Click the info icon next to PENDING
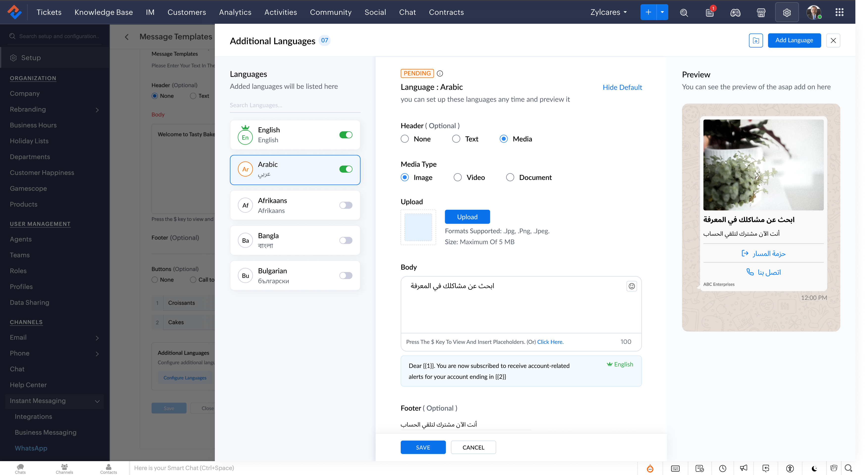The width and height of the screenshot is (868, 475). pos(440,73)
